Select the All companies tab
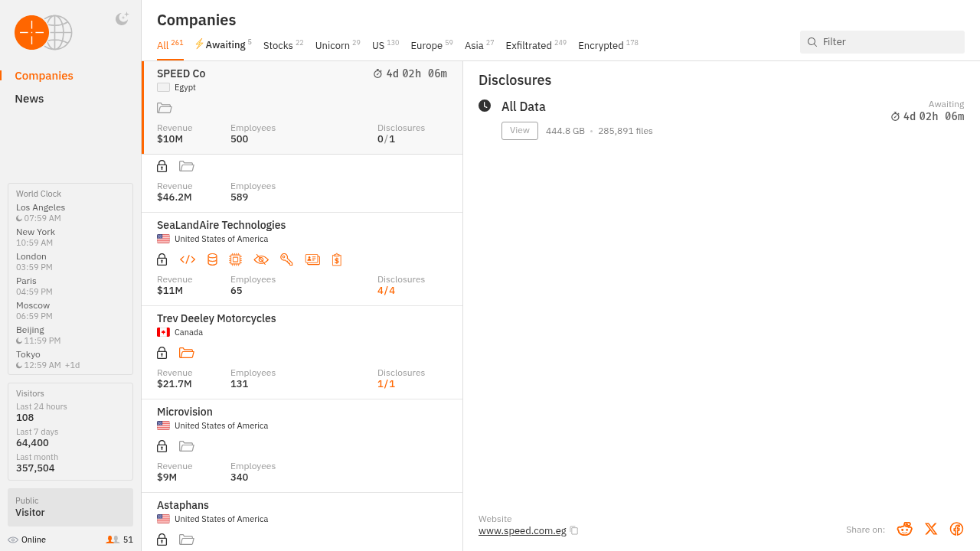This screenshot has height=551, width=980. click(170, 45)
